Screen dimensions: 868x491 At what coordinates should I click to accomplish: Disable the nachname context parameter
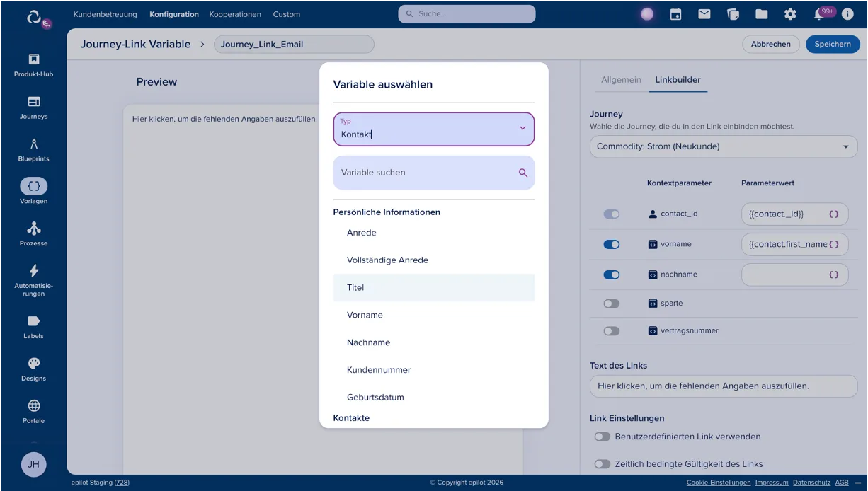pyautogui.click(x=611, y=275)
